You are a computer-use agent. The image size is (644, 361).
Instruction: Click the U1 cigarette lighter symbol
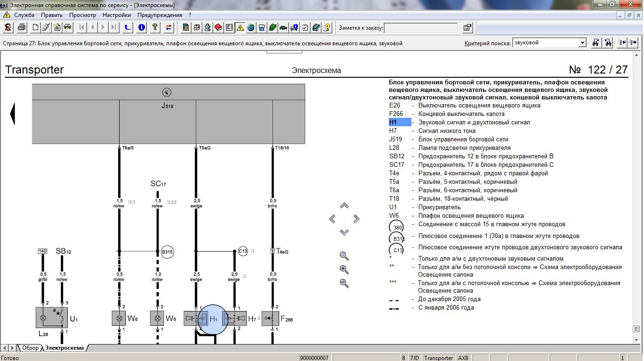[51, 317]
